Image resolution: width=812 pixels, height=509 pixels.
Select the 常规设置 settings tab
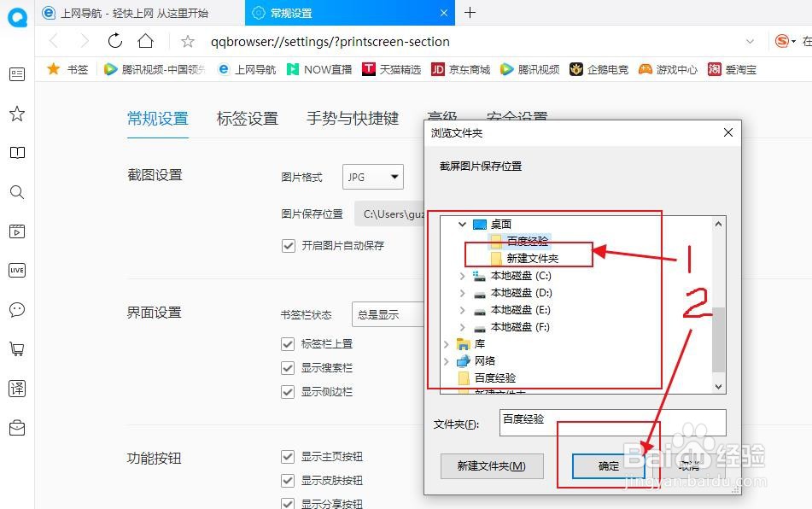158,119
